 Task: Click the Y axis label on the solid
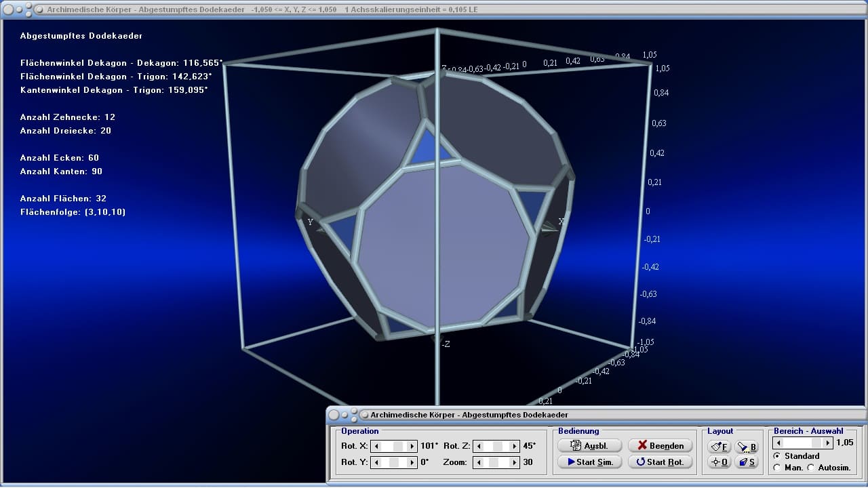pyautogui.click(x=310, y=222)
